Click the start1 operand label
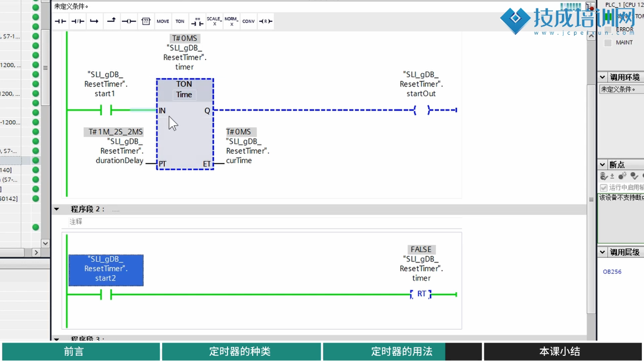Image resolution: width=644 pixels, height=362 pixels. 106,84
